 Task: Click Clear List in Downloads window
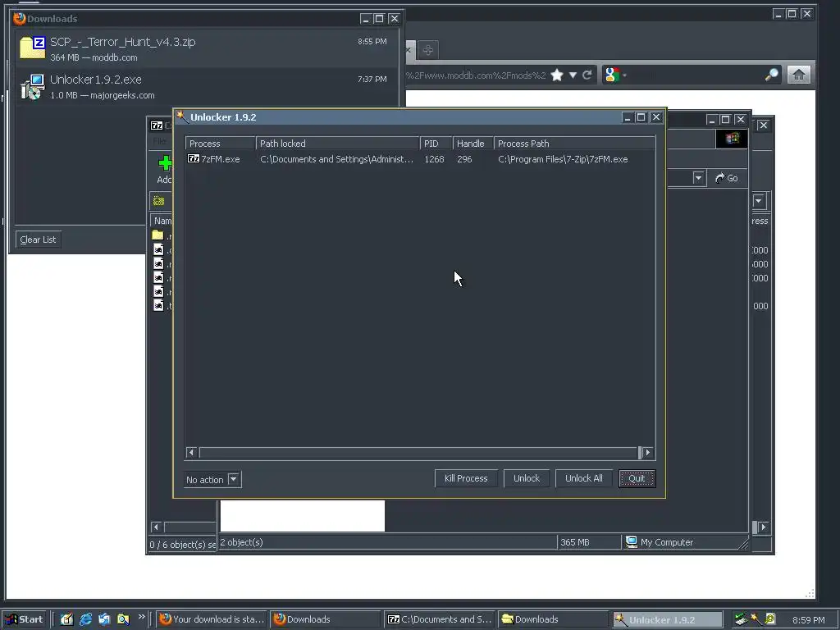[x=38, y=240]
